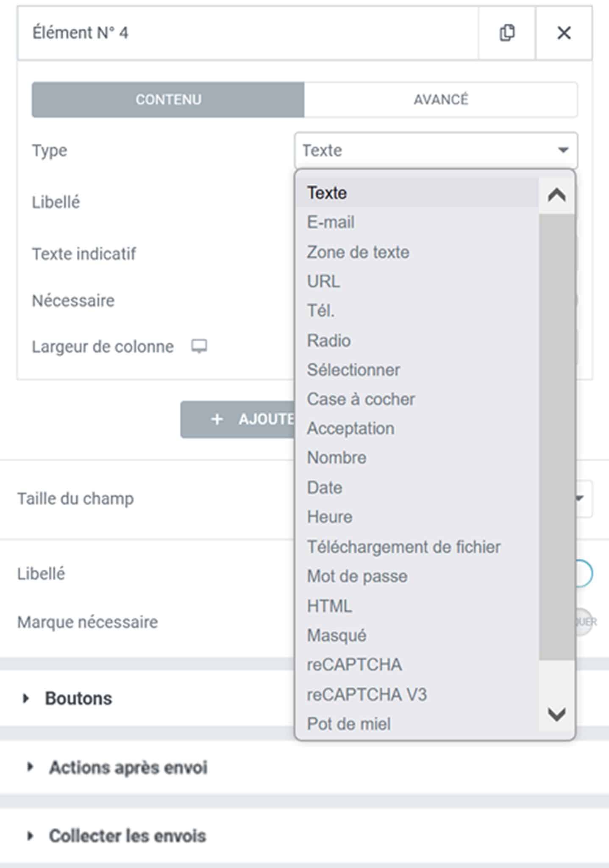Duplicate Élément N° 4 with copy icon
This screenshot has width=609, height=868.
point(507,33)
